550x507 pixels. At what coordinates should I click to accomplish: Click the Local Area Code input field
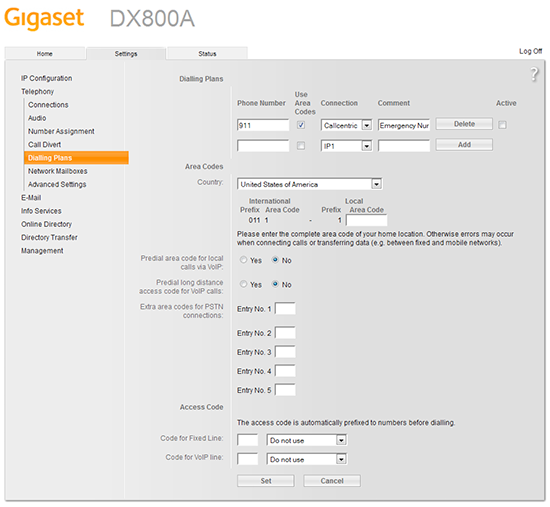click(367, 220)
